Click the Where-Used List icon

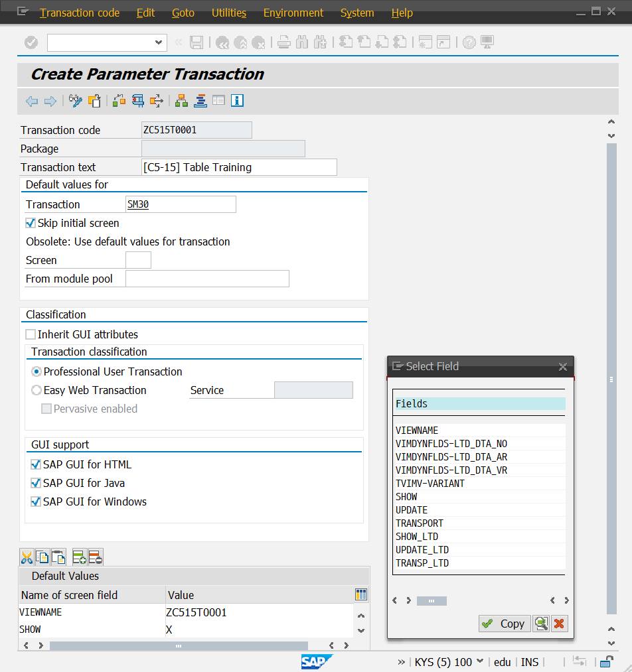pyautogui.click(x=119, y=101)
